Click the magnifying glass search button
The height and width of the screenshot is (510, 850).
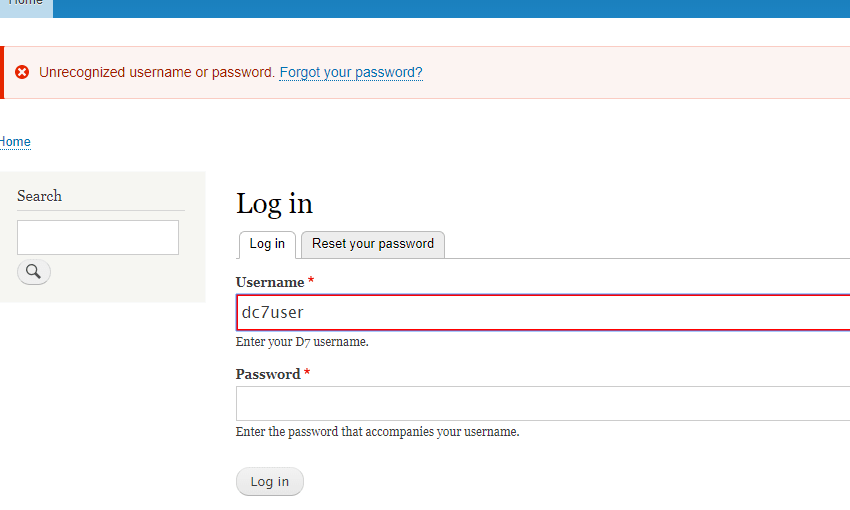point(34,272)
